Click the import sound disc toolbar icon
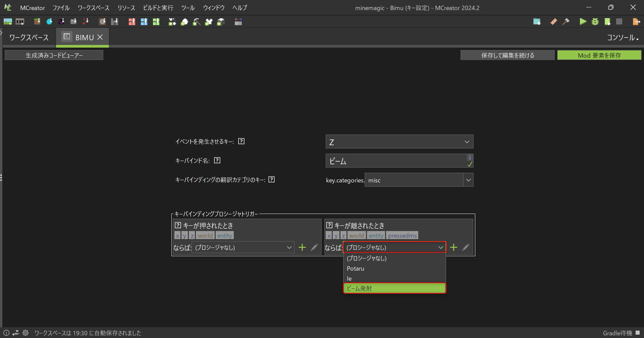This screenshot has height=338, width=644. pyautogui.click(x=102, y=22)
